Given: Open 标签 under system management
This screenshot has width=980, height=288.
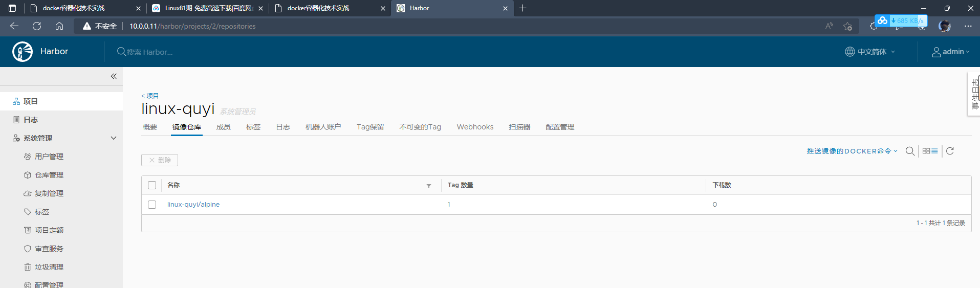Looking at the screenshot, I should pyautogui.click(x=42, y=212).
